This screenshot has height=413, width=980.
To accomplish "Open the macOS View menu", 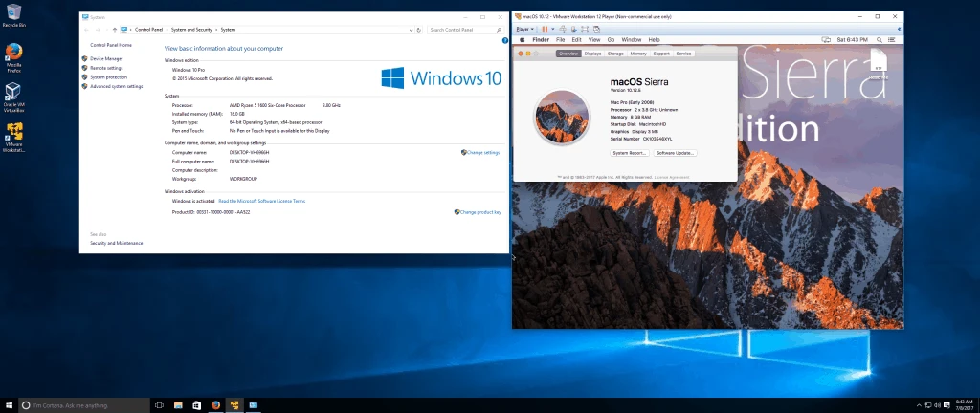I will click(594, 40).
